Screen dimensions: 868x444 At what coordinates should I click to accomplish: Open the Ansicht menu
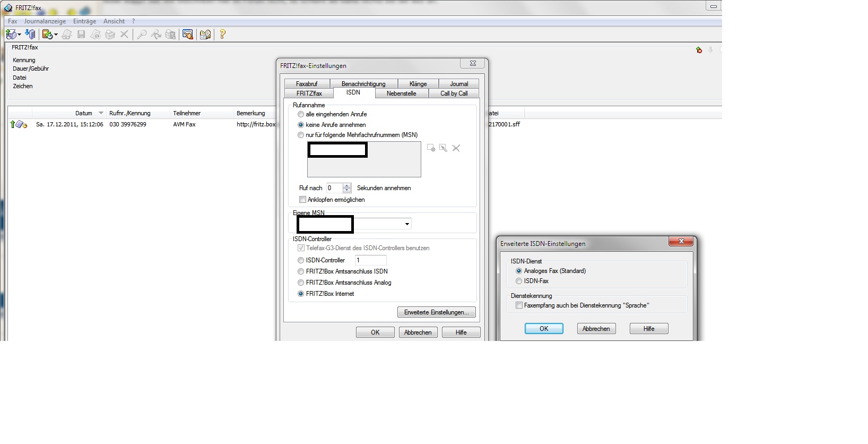click(x=114, y=21)
